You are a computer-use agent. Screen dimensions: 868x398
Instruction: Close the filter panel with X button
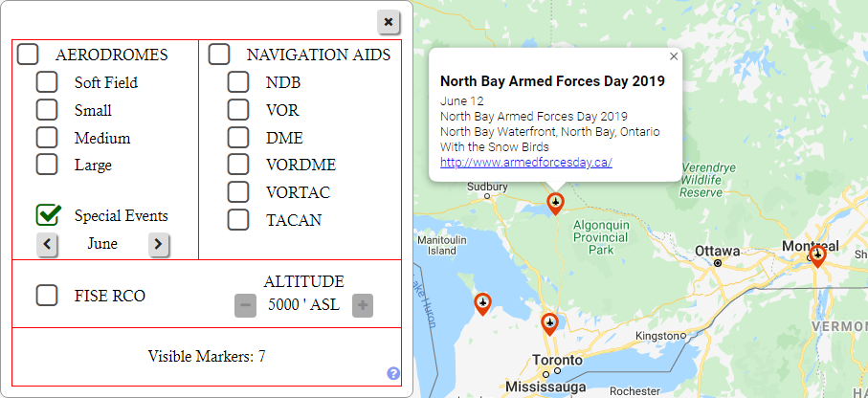click(x=388, y=21)
